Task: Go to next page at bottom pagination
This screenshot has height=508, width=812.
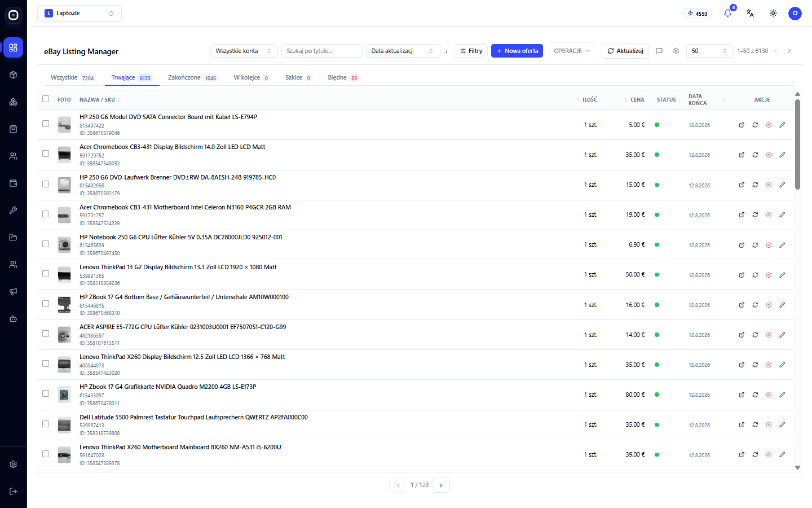Action: 441,485
